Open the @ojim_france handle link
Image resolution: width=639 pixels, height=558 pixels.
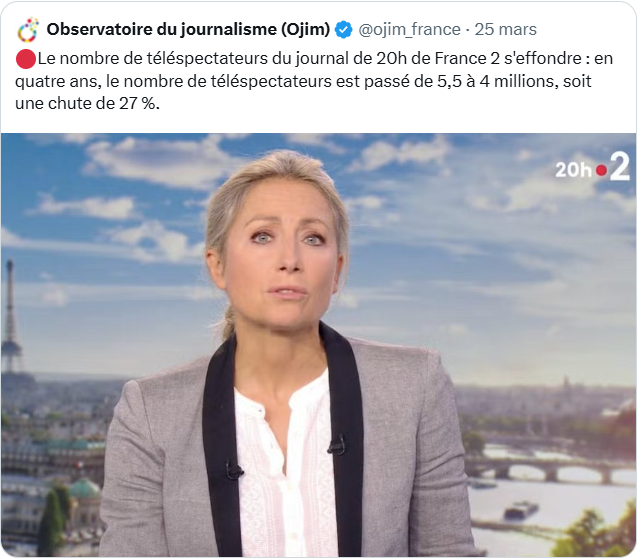tap(409, 30)
